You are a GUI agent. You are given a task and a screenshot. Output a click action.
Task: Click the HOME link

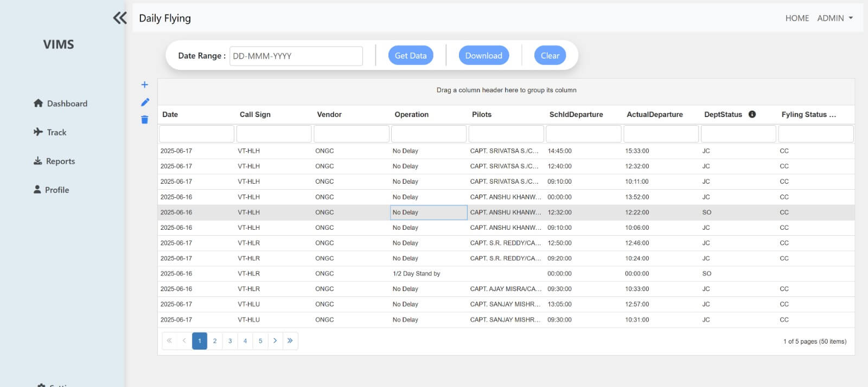(797, 18)
